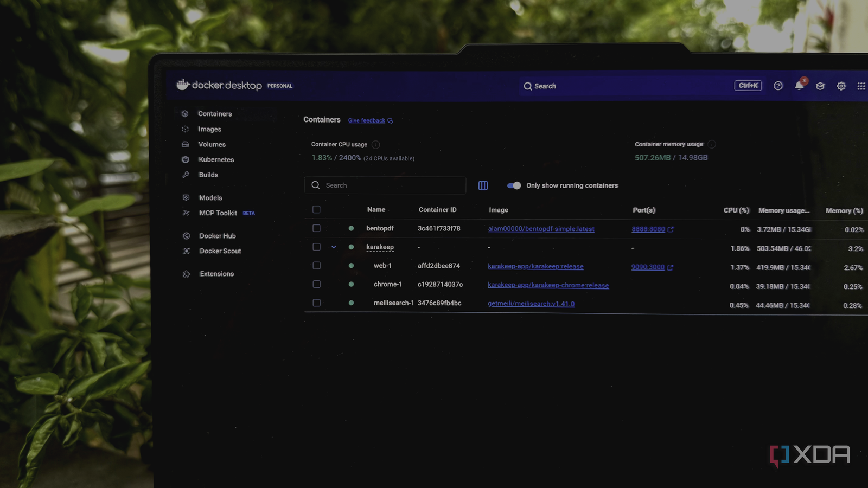Viewport: 868px width, 488px height.
Task: Open the 9090:3000 port link
Action: click(648, 267)
